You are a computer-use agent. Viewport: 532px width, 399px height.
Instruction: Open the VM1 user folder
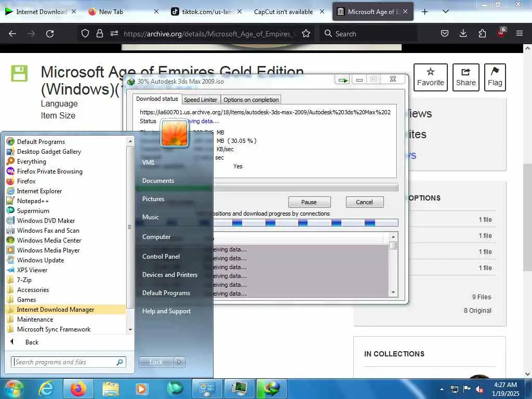148,162
